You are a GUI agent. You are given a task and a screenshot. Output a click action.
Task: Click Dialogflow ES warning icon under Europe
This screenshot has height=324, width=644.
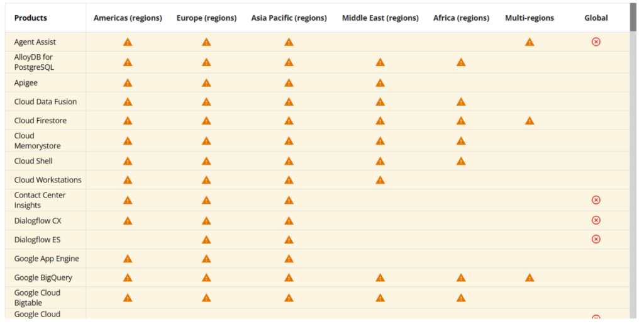click(206, 240)
